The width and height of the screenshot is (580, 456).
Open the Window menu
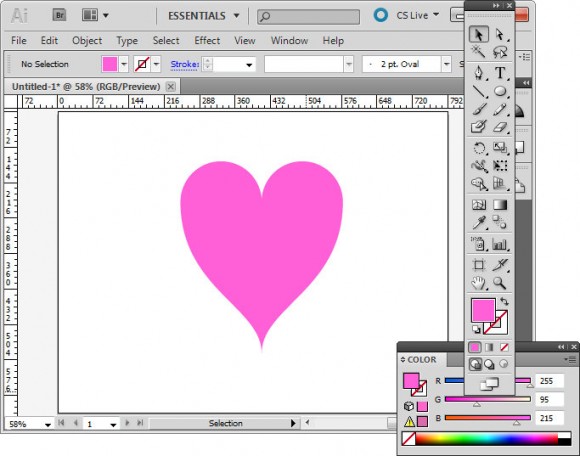pos(289,40)
